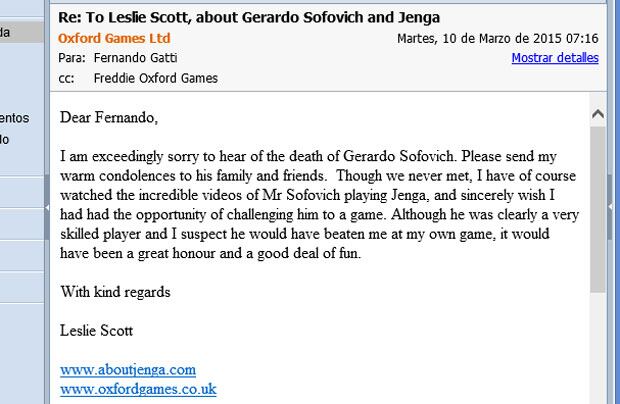
Task: Click the 'cc:' field label
Action: pos(66,78)
